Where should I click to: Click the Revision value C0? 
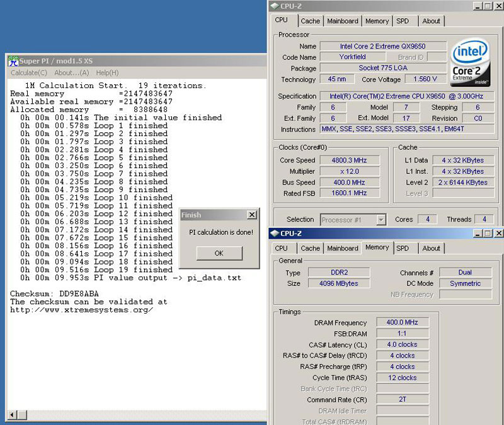478,118
